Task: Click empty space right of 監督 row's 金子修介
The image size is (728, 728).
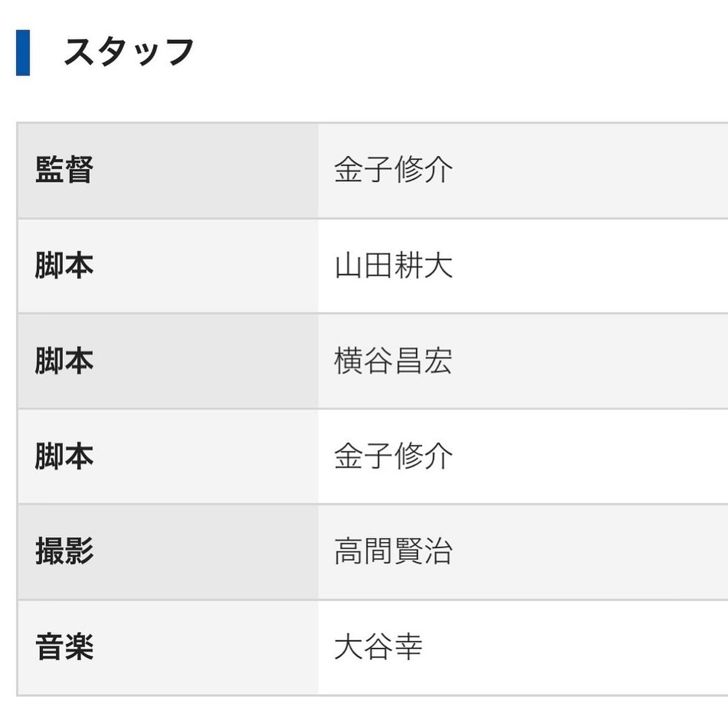Action: [593, 170]
